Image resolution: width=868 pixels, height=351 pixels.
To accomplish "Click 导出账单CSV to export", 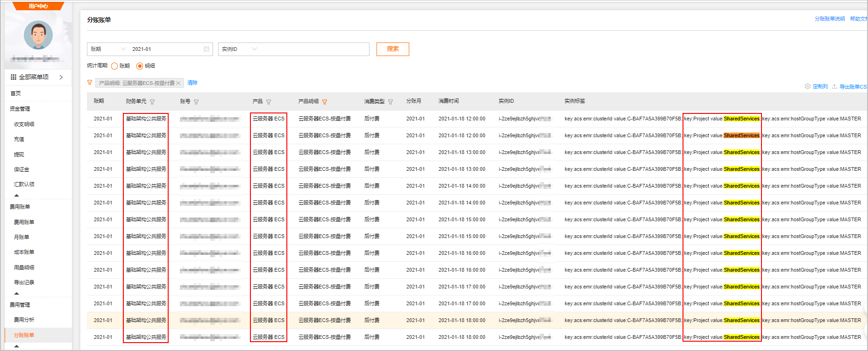I will click(854, 86).
